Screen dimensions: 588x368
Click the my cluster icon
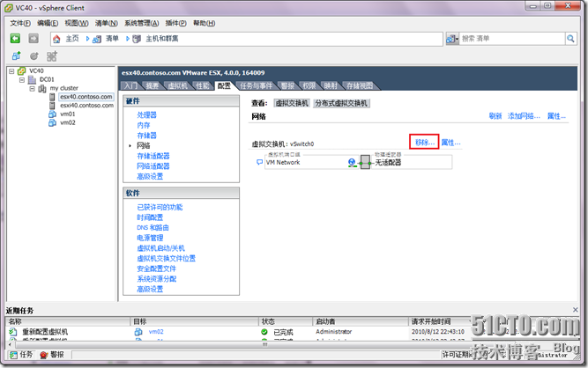tap(42, 88)
